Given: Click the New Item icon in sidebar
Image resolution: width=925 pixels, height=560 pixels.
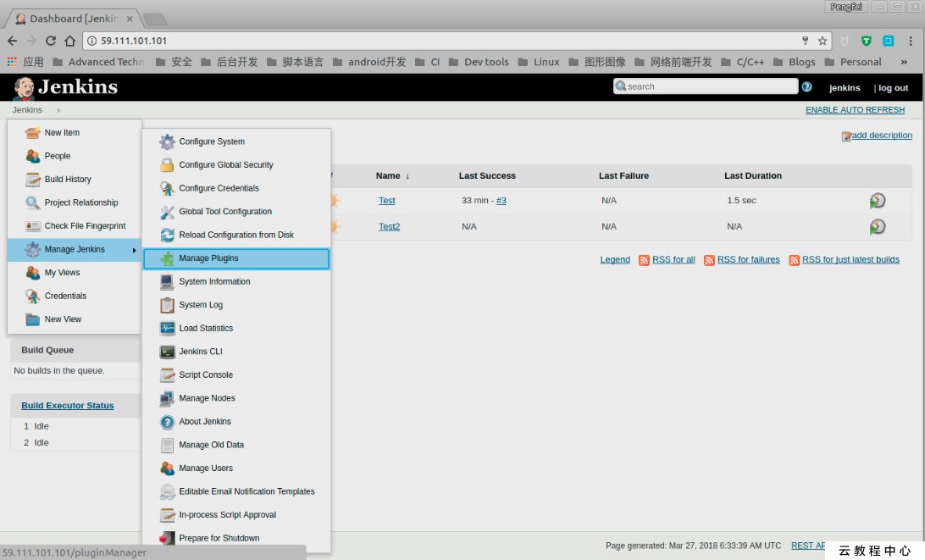Looking at the screenshot, I should (32, 133).
